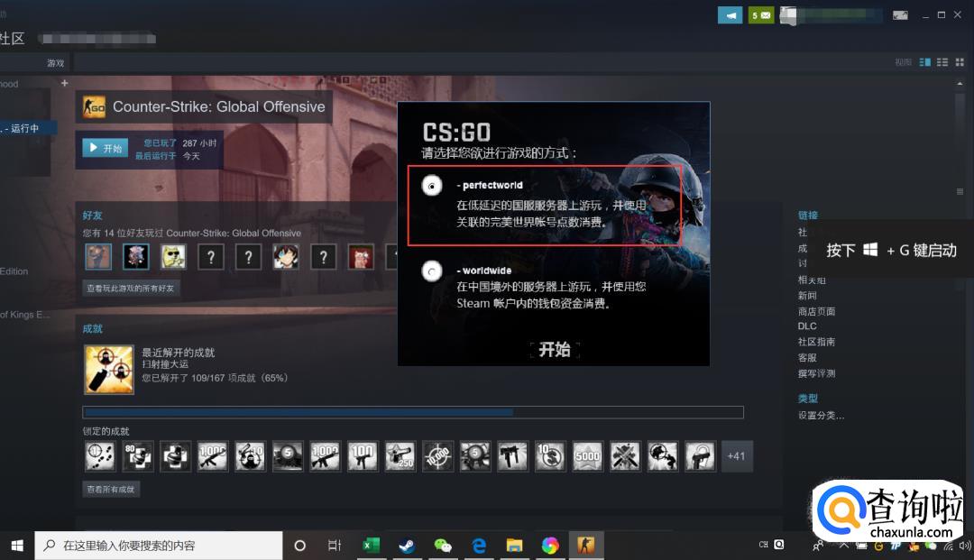
Task: Open the 社区指南 link
Action: 816,342
